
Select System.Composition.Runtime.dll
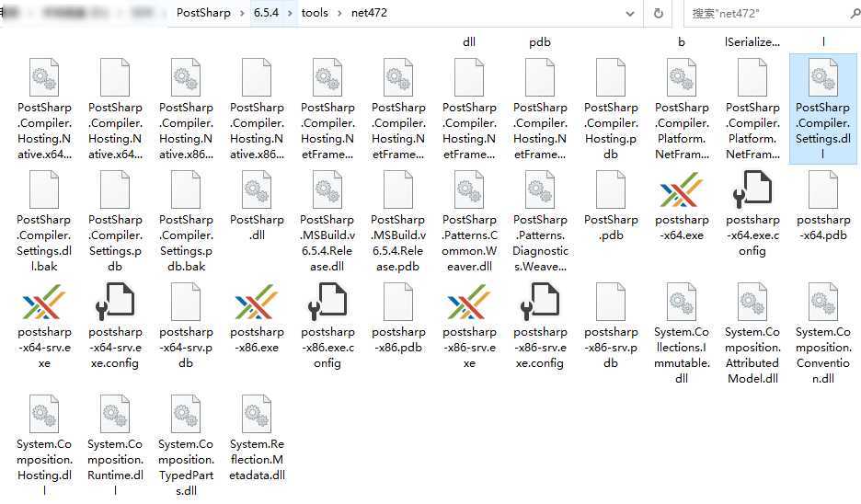(x=115, y=445)
